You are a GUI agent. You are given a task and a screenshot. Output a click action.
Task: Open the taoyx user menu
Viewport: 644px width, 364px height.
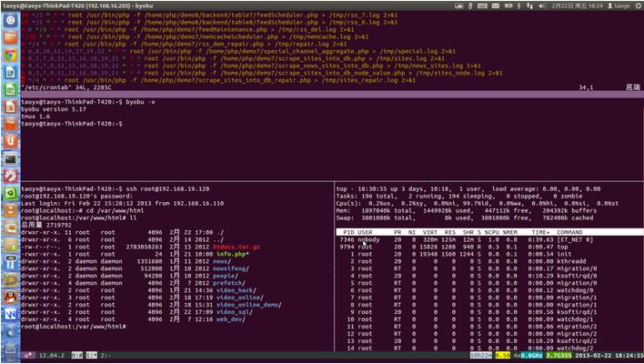click(619, 5)
